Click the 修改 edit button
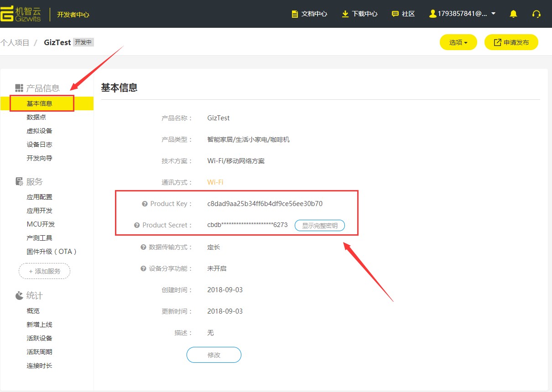Screen dimensions: 552x392 tap(214, 355)
